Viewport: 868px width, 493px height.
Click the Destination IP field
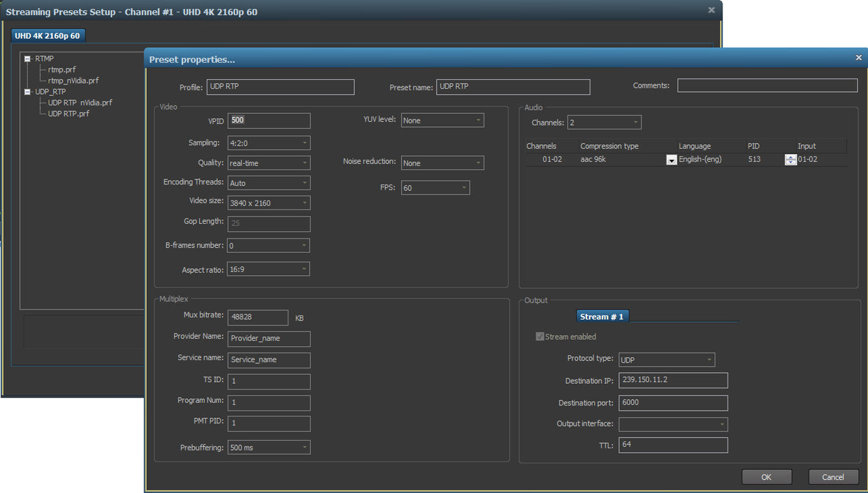point(673,380)
